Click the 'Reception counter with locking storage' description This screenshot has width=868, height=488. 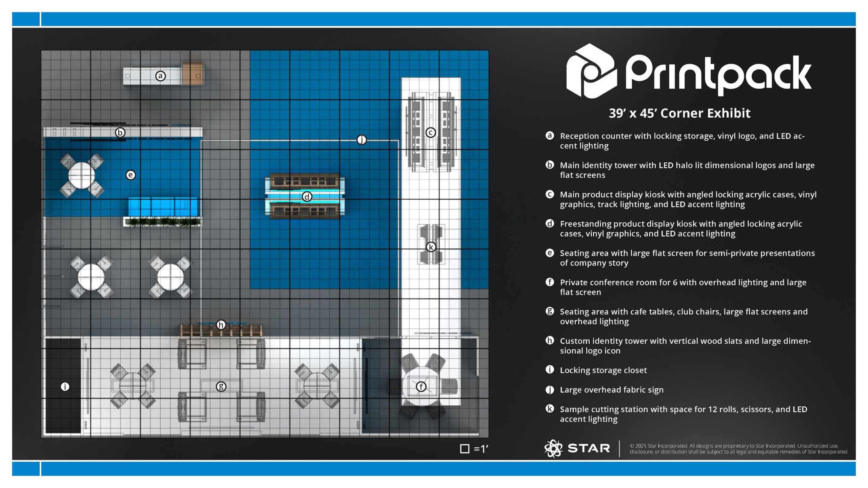tap(682, 141)
